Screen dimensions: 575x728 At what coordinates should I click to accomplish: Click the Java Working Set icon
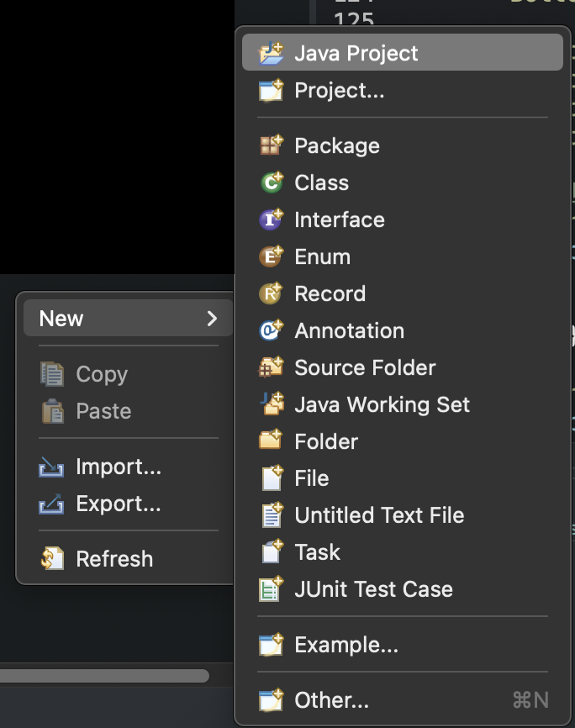point(272,404)
